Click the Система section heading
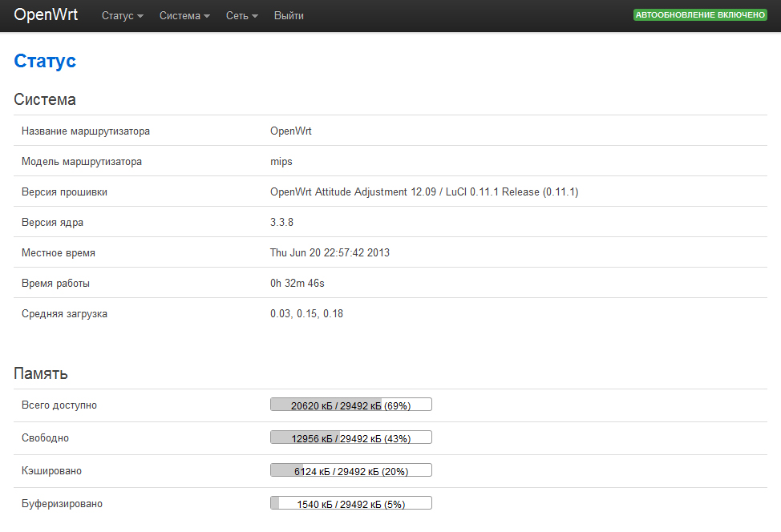This screenshot has width=781, height=532. 45,100
